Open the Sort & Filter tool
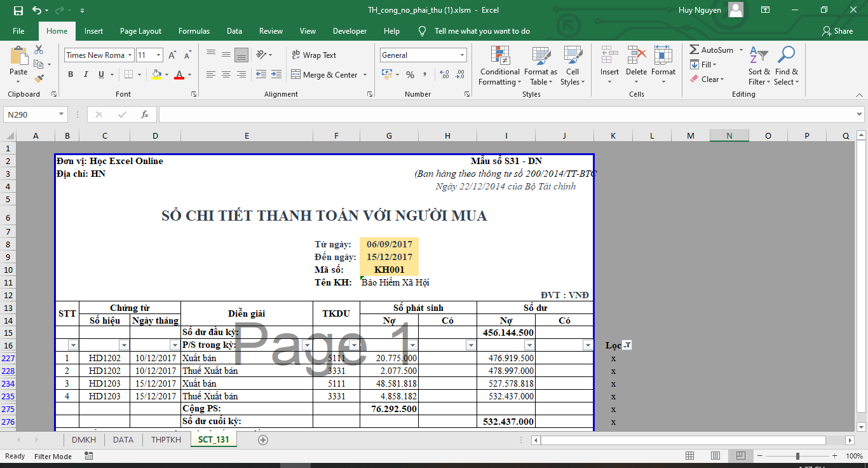 click(759, 65)
